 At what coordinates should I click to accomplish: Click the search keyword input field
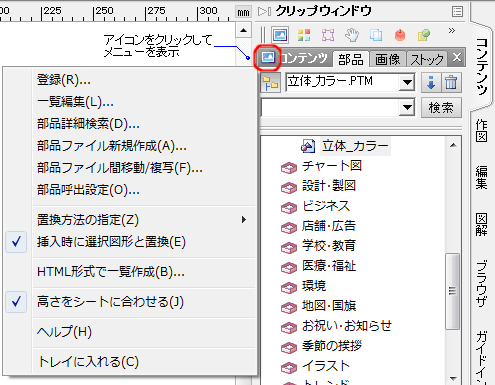330,108
